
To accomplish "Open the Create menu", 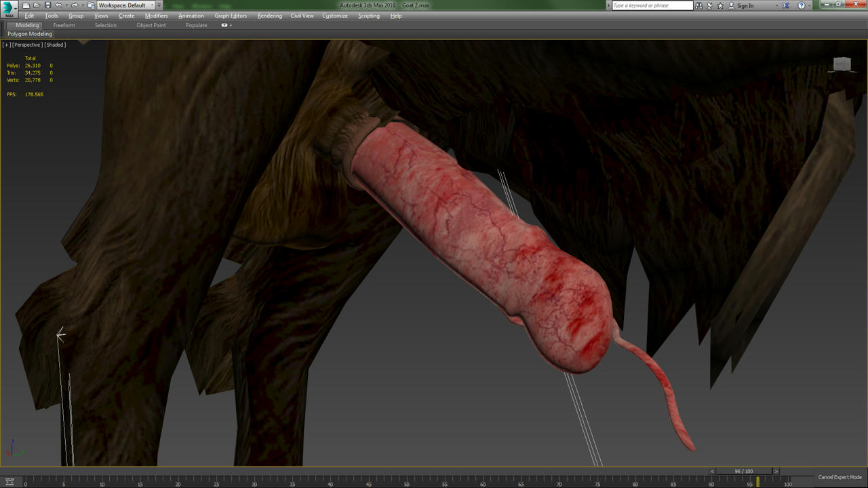I will (x=127, y=16).
